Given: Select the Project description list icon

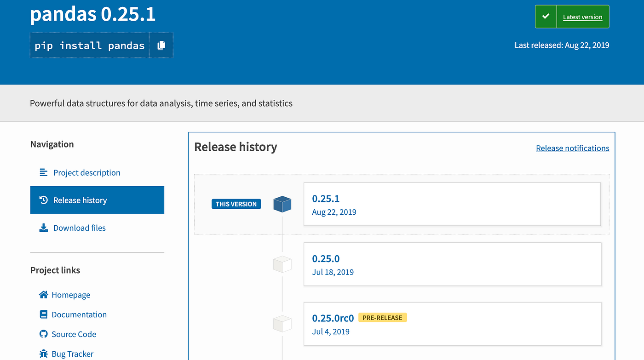Looking at the screenshot, I should coord(43,172).
